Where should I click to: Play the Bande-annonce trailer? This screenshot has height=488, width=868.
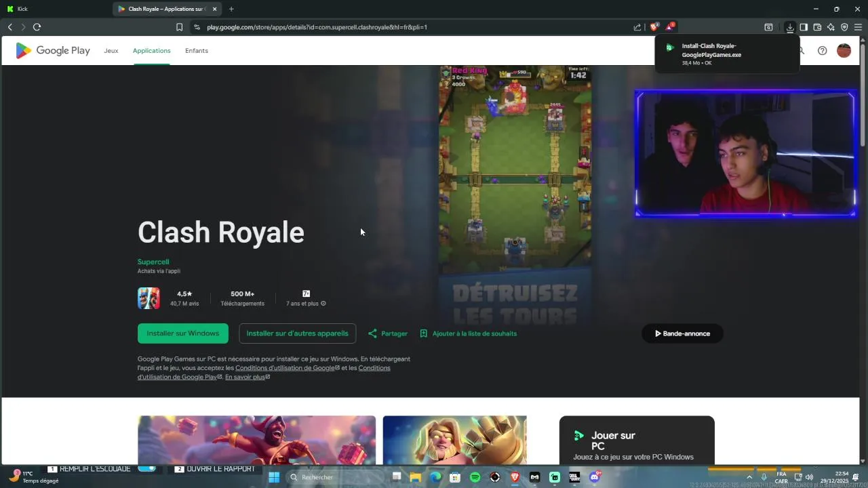pyautogui.click(x=682, y=333)
